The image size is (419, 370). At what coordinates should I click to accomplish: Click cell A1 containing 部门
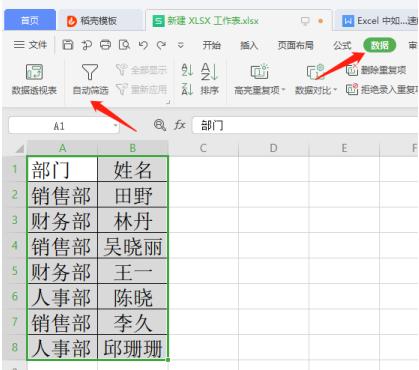coord(62,169)
